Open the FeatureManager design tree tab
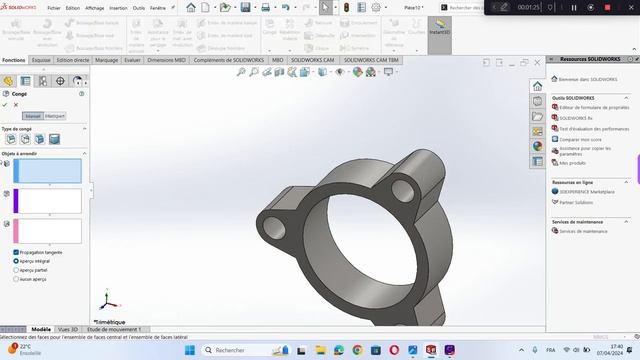The width and height of the screenshot is (640, 360). click(8, 81)
